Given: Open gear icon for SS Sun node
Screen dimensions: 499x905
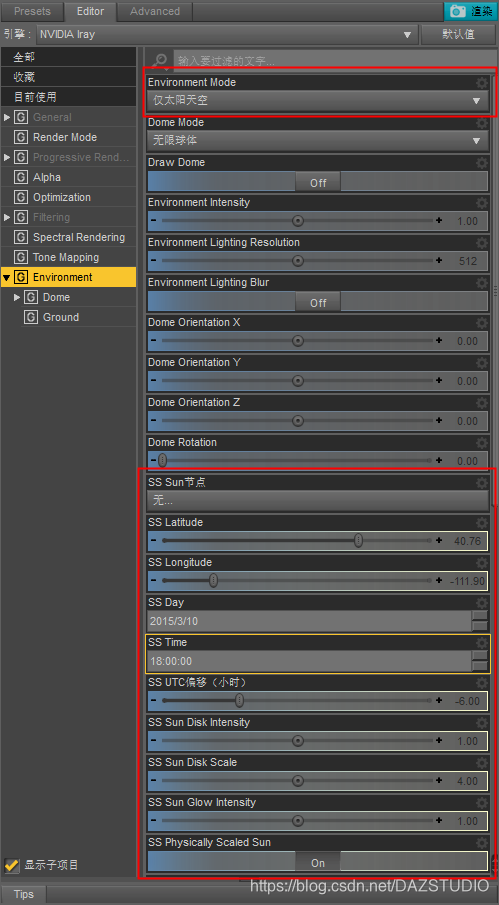Looking at the screenshot, I should [482, 483].
